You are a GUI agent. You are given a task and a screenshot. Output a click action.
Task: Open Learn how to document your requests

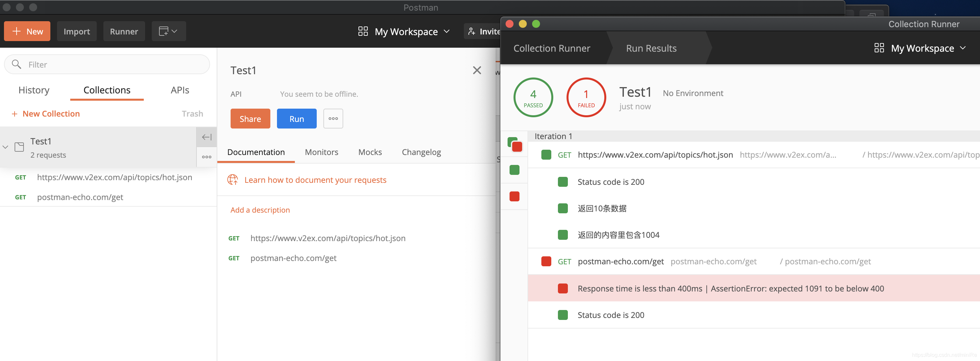(x=315, y=180)
